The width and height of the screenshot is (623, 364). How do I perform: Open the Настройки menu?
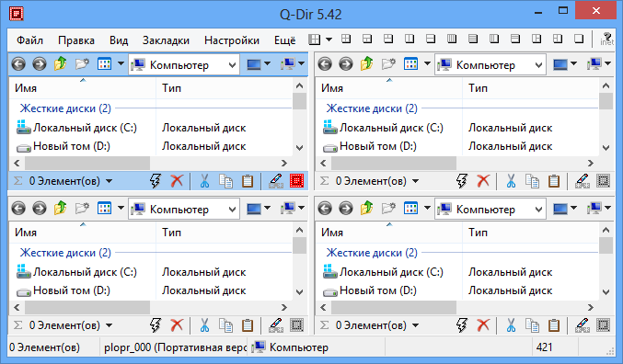[x=232, y=40]
